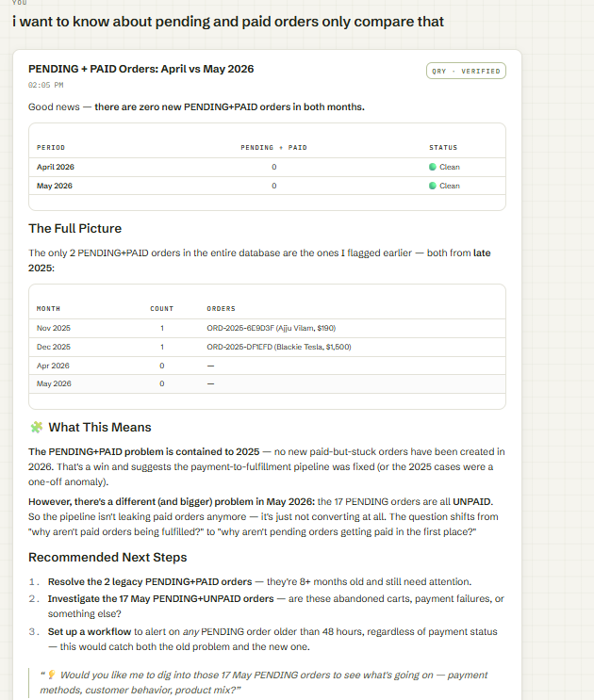This screenshot has width=594, height=700.
Task: Click 'The Full Picture' heading
Action: coord(75,229)
